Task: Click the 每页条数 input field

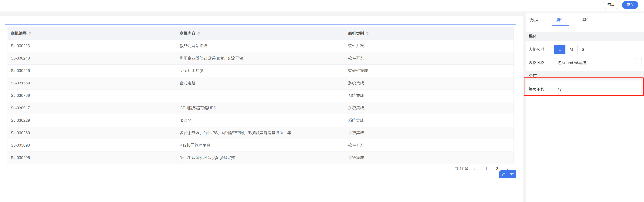Action: 598,89
